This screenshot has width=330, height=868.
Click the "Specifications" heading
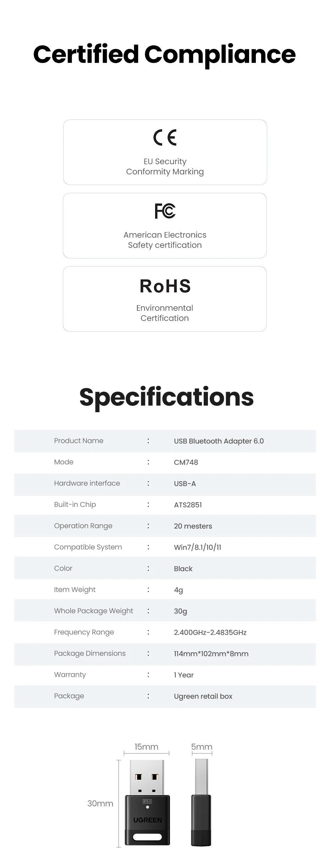(x=166, y=397)
